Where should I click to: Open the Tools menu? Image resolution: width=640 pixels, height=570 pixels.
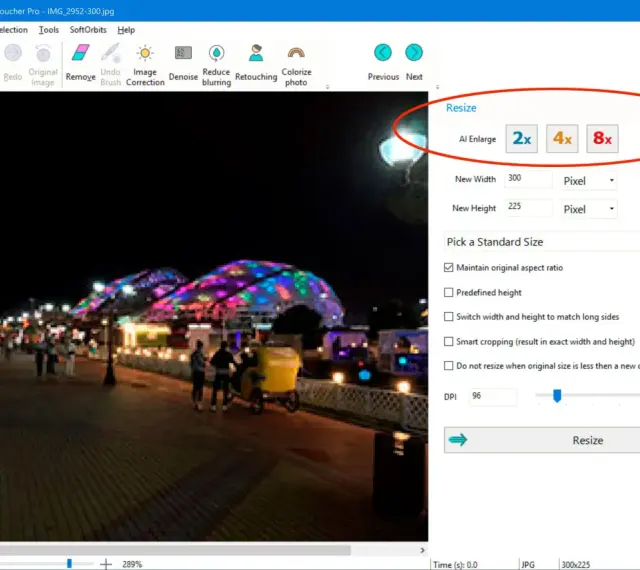tap(49, 30)
